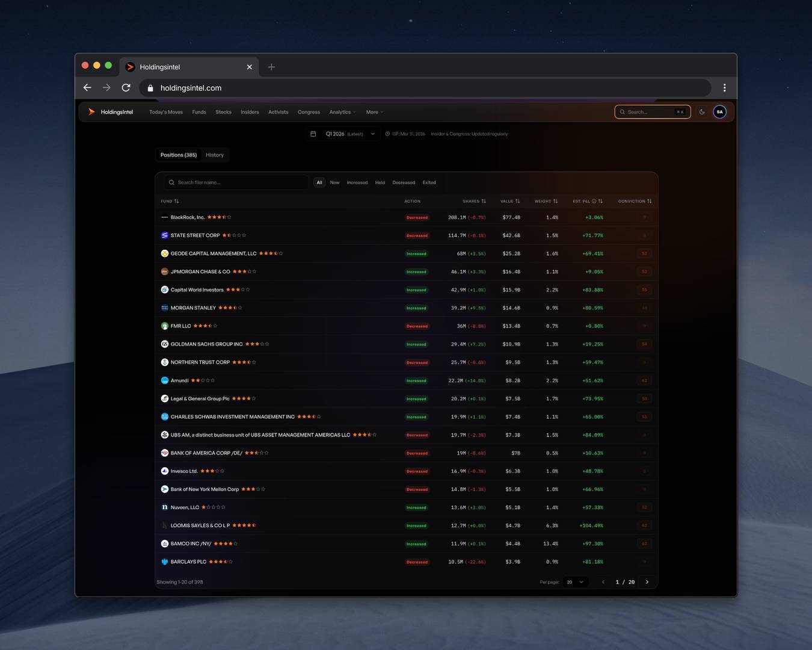812x650 pixels.
Task: Open the browser three-dot menu
Action: point(724,88)
